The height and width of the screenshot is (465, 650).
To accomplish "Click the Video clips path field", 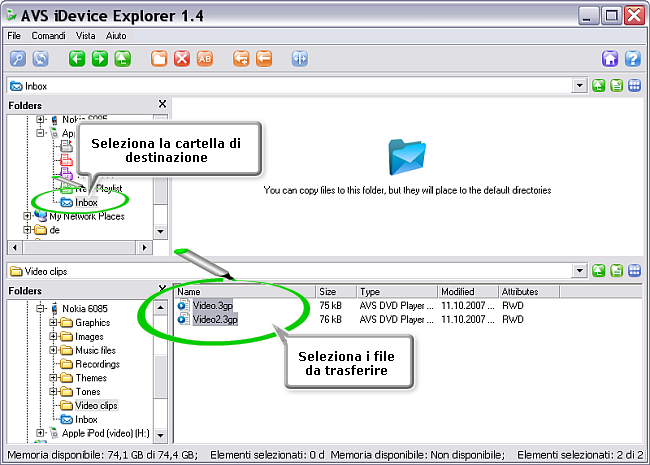I will point(290,271).
